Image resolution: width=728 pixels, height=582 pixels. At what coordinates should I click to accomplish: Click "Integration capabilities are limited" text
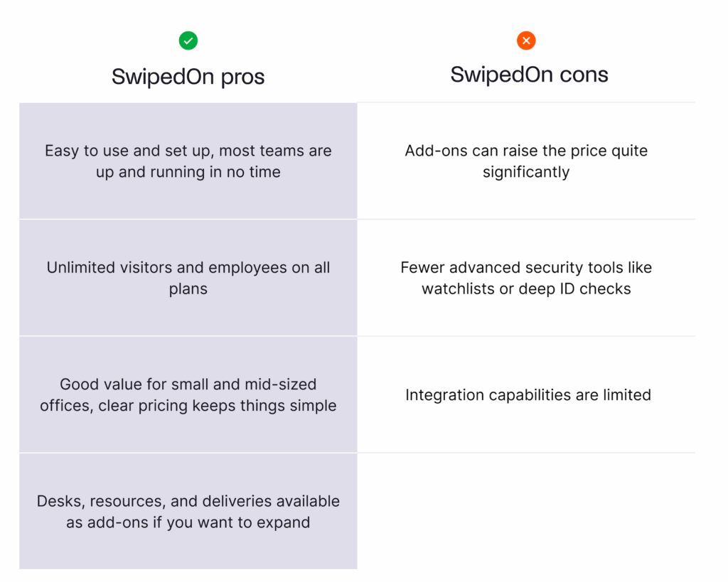[528, 395]
